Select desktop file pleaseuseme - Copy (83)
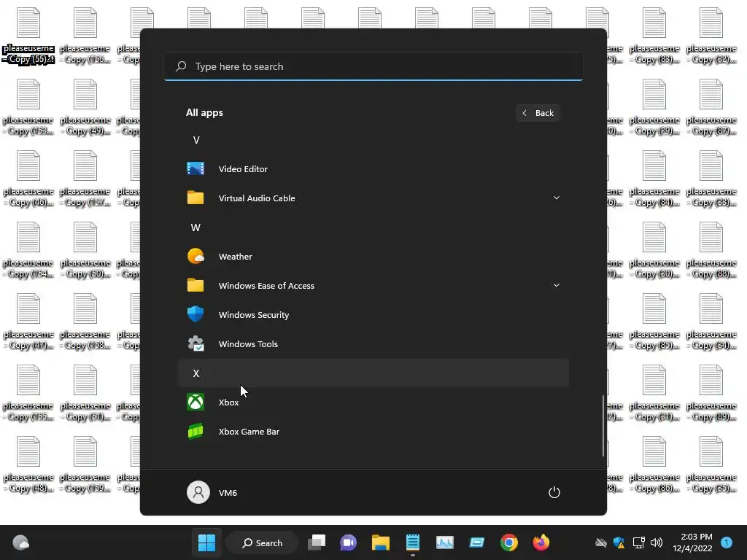 point(654,36)
